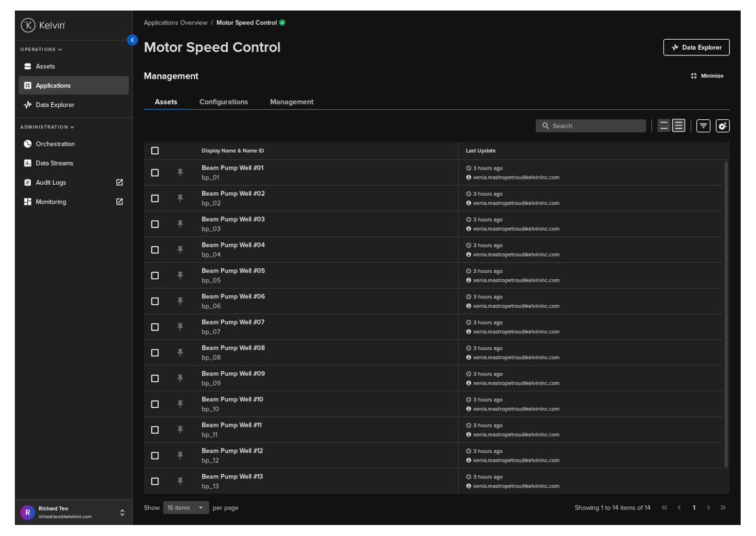Open Orchestration in the sidebar
This screenshot has height=536, width=756.
coord(55,144)
